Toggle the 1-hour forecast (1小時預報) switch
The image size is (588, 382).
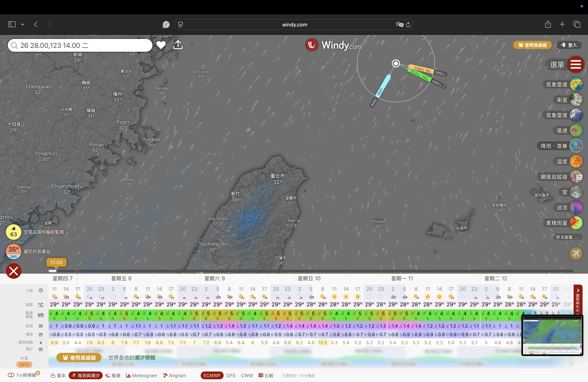click(11, 375)
